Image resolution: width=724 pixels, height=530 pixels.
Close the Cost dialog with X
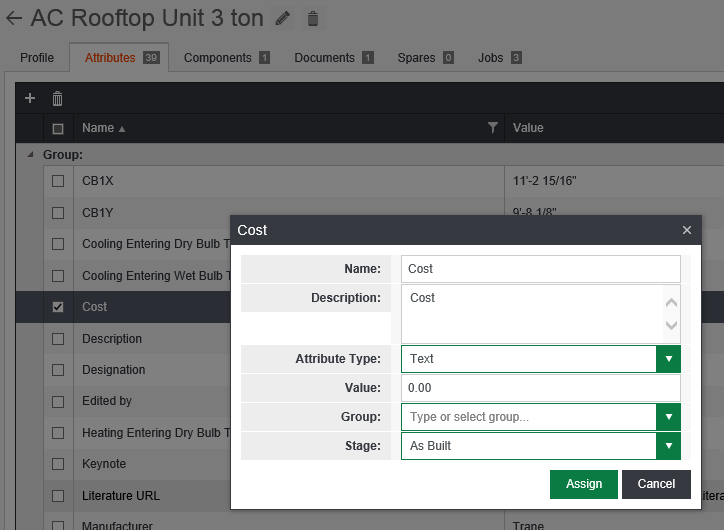point(687,230)
